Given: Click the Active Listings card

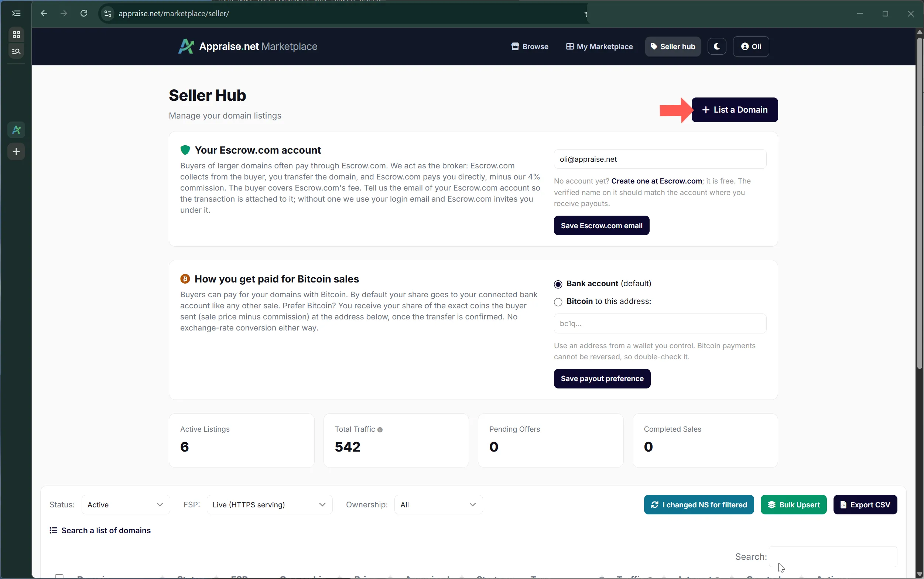Looking at the screenshot, I should click(241, 441).
